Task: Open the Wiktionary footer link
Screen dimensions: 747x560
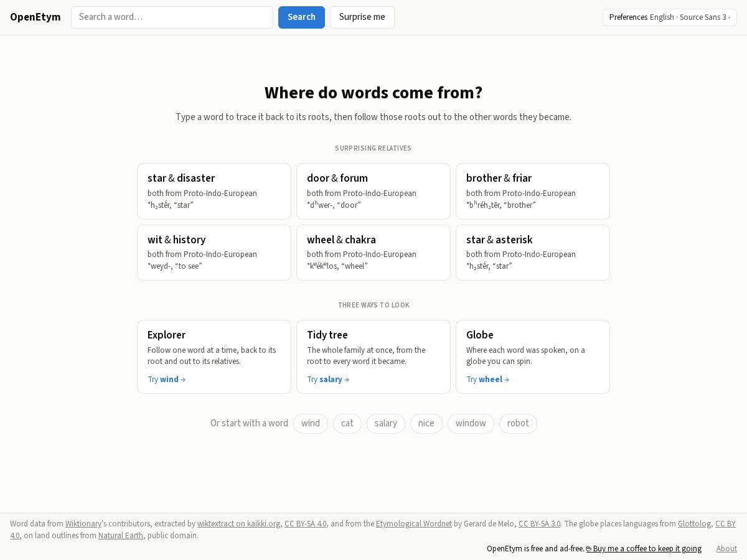Action: (83, 524)
